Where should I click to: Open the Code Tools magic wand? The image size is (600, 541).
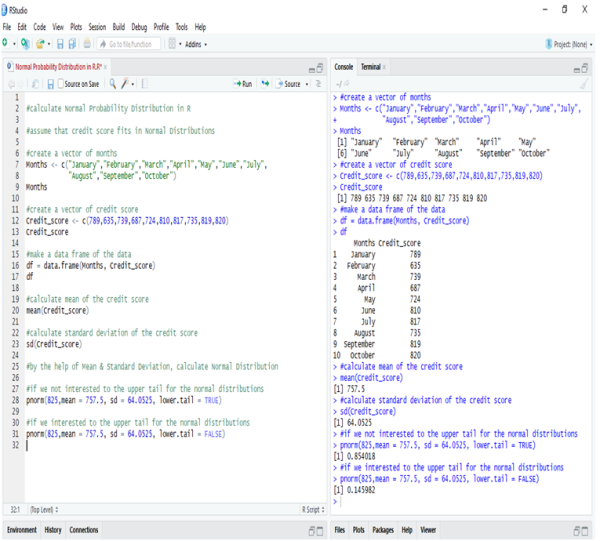click(127, 84)
